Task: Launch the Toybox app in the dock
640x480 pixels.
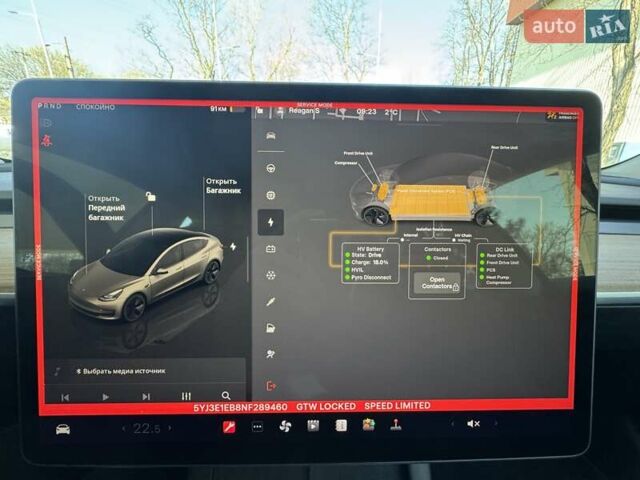Action: coord(369,424)
